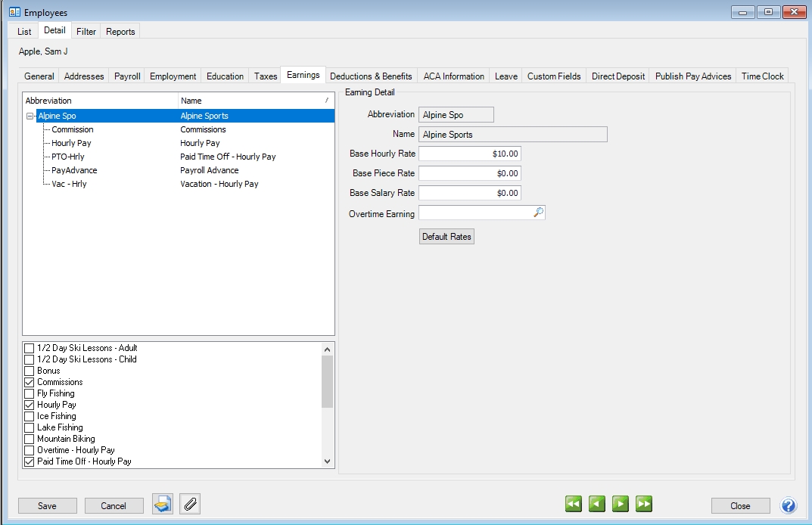Check the Fly Fishing checkbox
Viewport: 812px width, 525px height.
pyautogui.click(x=30, y=393)
